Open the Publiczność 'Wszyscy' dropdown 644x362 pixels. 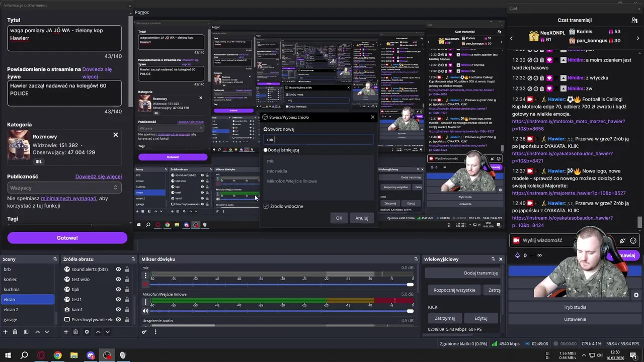(x=64, y=188)
